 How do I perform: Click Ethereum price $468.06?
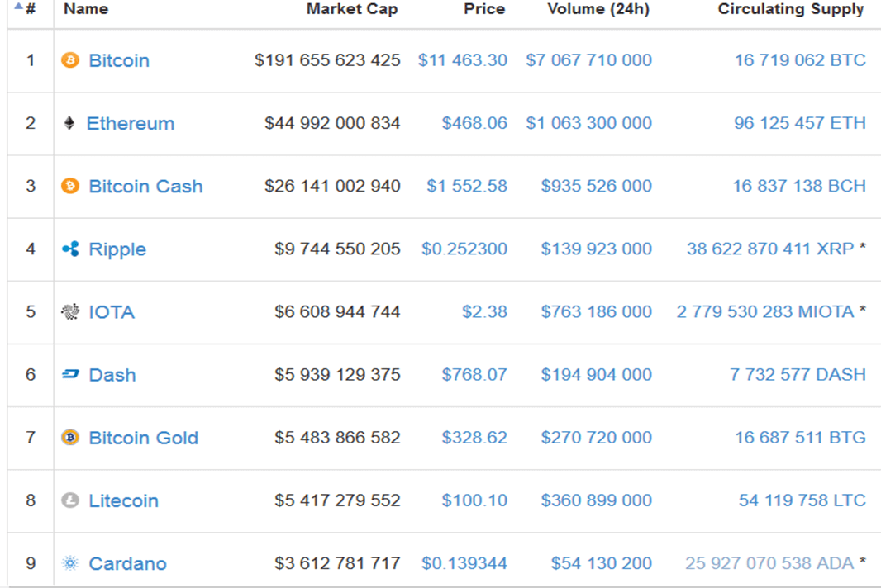point(474,123)
